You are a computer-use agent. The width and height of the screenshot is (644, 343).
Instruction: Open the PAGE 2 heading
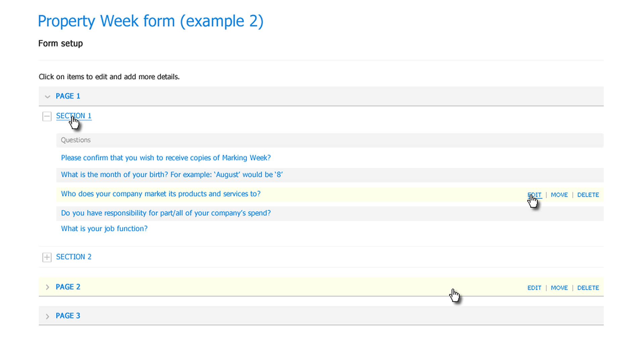[68, 287]
